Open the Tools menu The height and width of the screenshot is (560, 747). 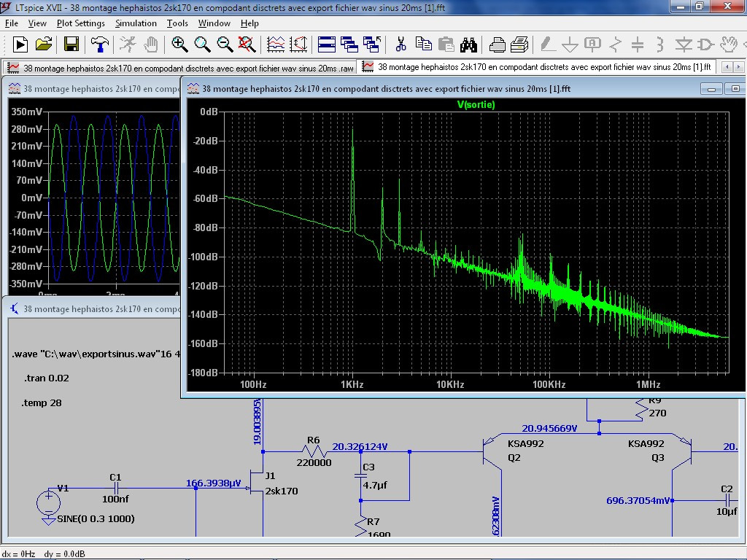[x=177, y=23]
